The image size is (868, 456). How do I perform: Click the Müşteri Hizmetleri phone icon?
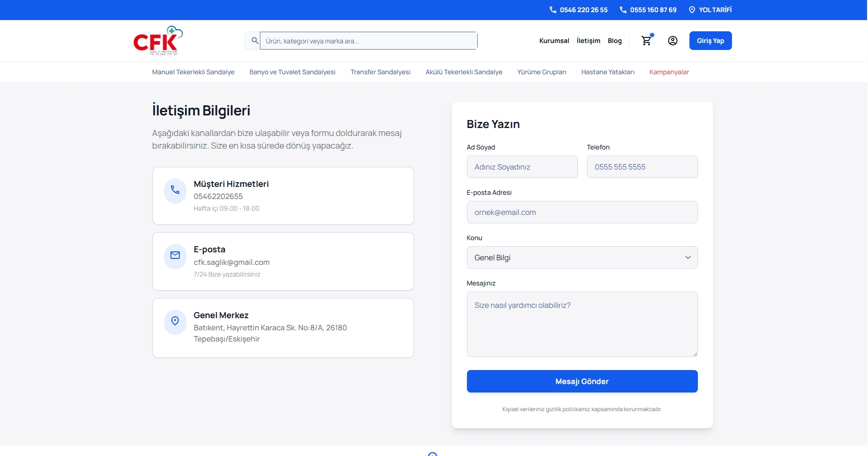click(175, 190)
